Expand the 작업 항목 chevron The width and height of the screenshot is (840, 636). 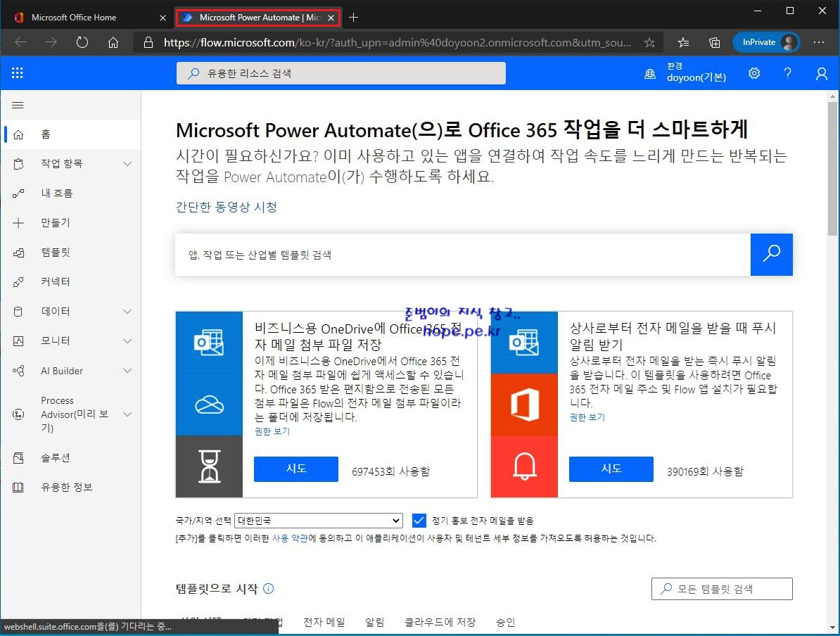(x=127, y=164)
